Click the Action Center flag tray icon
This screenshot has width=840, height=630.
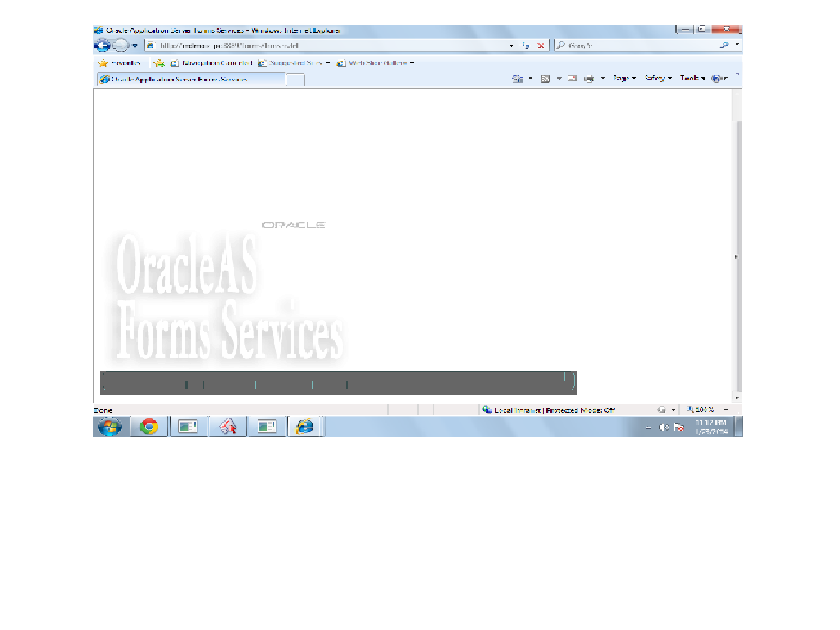click(679, 427)
